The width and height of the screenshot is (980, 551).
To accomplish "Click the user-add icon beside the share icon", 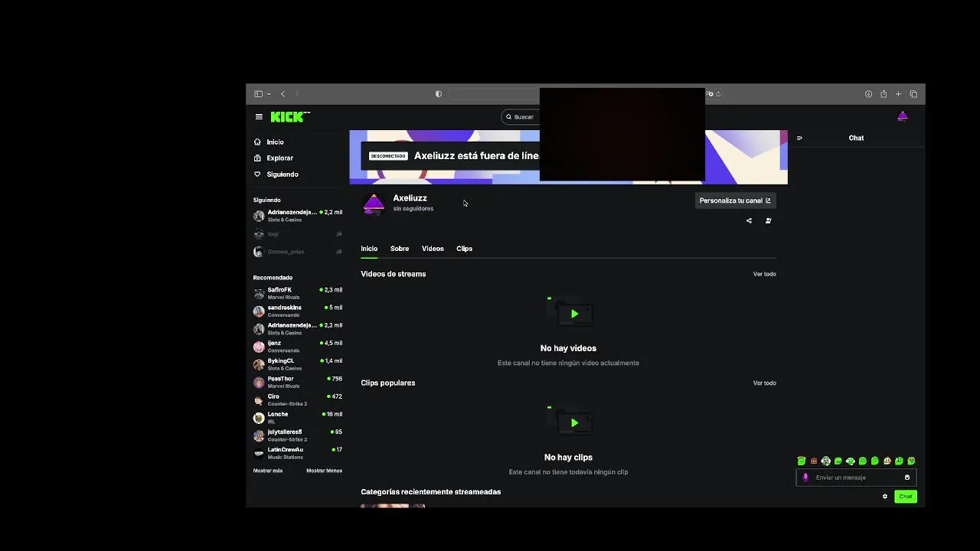I will tap(768, 220).
